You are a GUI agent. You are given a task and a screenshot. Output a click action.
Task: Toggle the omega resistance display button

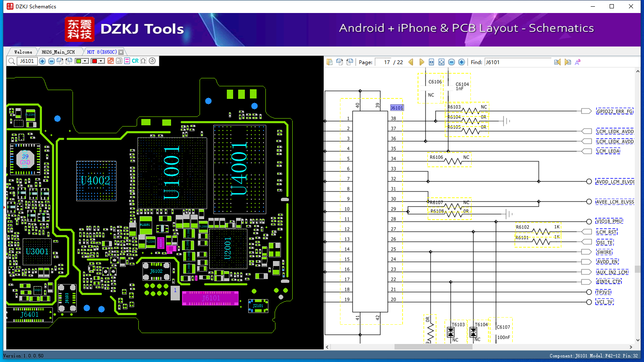pos(143,61)
